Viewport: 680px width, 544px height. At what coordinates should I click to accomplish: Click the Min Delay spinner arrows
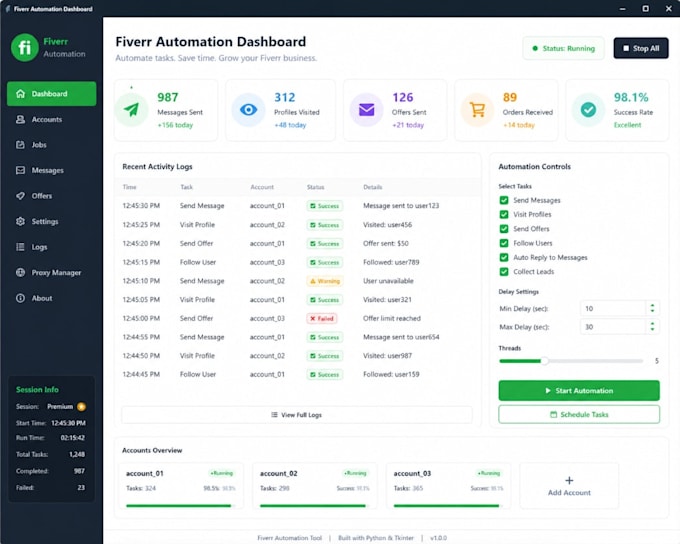click(x=652, y=308)
